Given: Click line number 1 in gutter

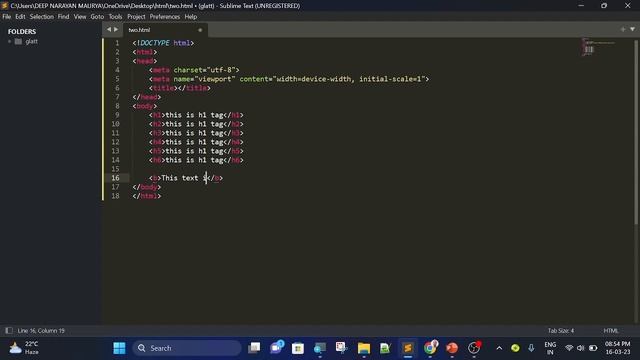Looking at the screenshot, I should click(x=118, y=43).
